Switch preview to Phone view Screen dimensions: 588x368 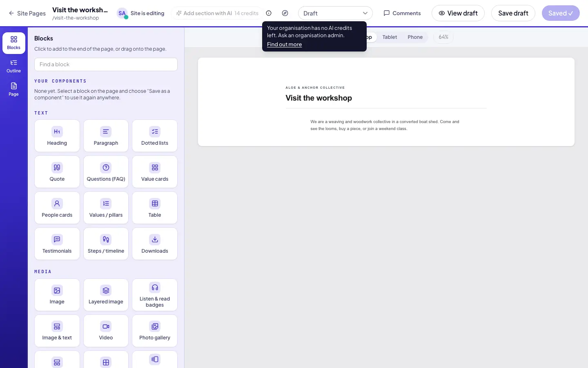point(415,37)
